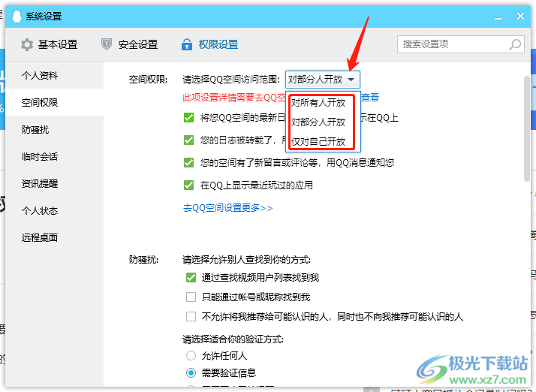This screenshot has height=392, width=536.
Task: Click the vertical scrollbar of settings panel
Action: tap(527, 128)
